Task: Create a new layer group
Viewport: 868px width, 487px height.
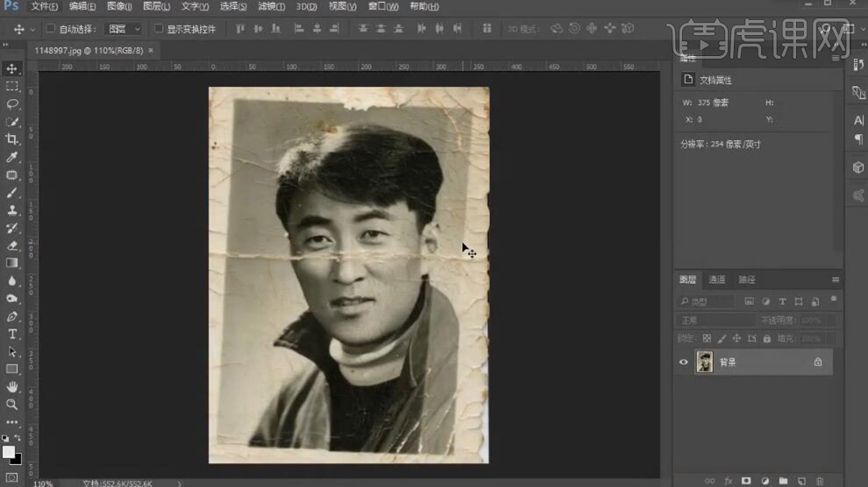Action: (x=783, y=481)
